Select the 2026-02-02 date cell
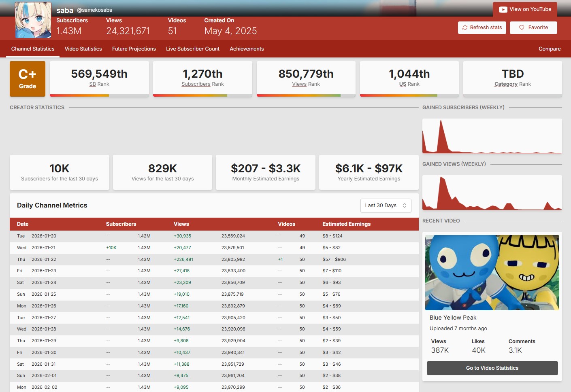Image resolution: width=571 pixels, height=392 pixels. coord(44,388)
